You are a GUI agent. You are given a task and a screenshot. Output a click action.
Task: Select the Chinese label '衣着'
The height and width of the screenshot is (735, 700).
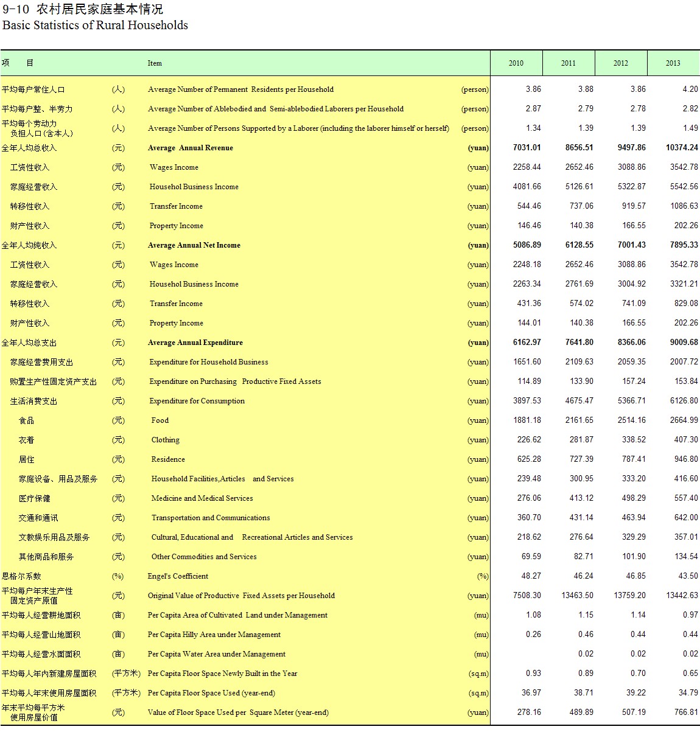27,440
